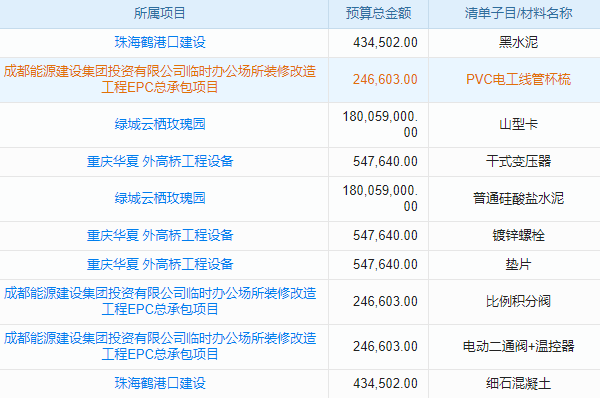Open 重庆华夏 外高桥工程设备 link beside 垫片
The height and width of the screenshot is (398, 600).
(160, 264)
